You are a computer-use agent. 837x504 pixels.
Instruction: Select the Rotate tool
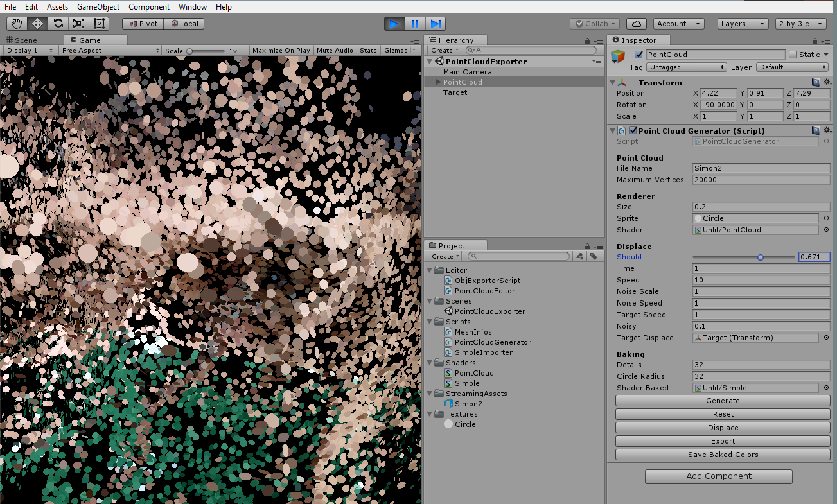58,24
